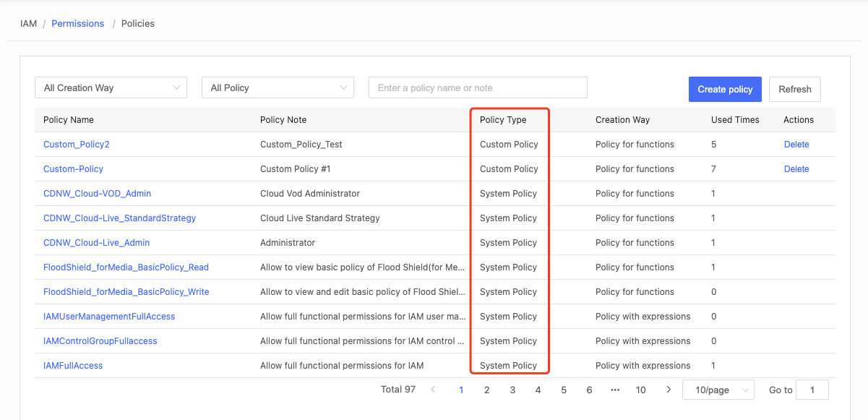Delete the Custom-Policy policy
This screenshot has width=868, height=420.
[796, 168]
